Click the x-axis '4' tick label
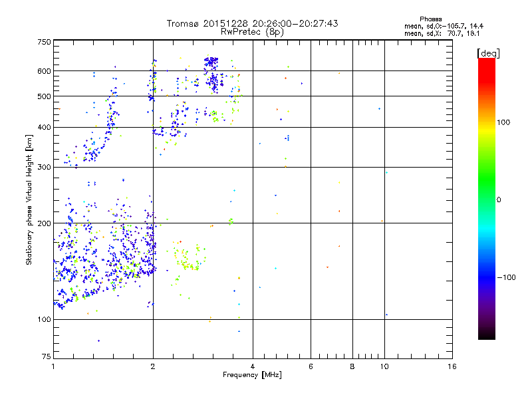This screenshot has height=399, width=532. click(253, 366)
